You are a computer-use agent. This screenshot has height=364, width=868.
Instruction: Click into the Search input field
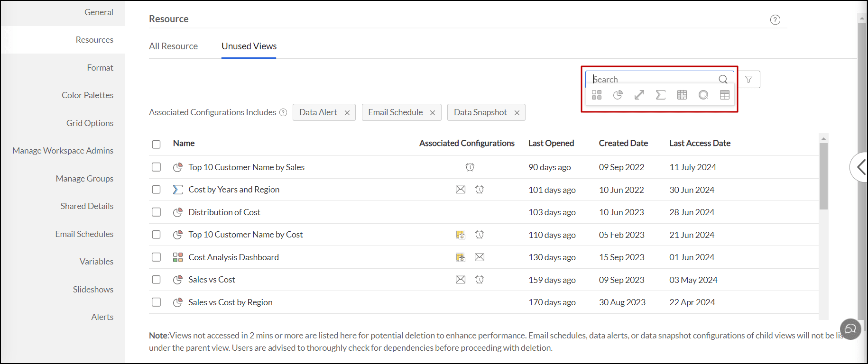tap(655, 79)
